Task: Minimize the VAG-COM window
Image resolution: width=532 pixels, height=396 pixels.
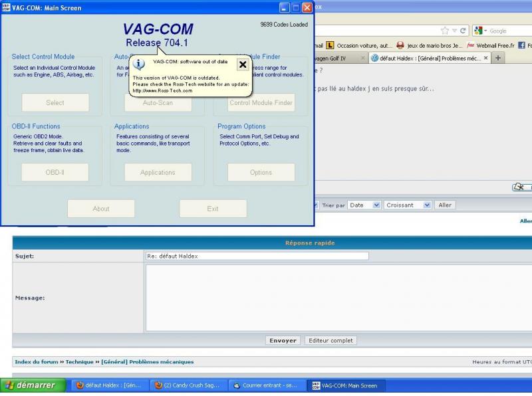Action: pyautogui.click(x=285, y=7)
